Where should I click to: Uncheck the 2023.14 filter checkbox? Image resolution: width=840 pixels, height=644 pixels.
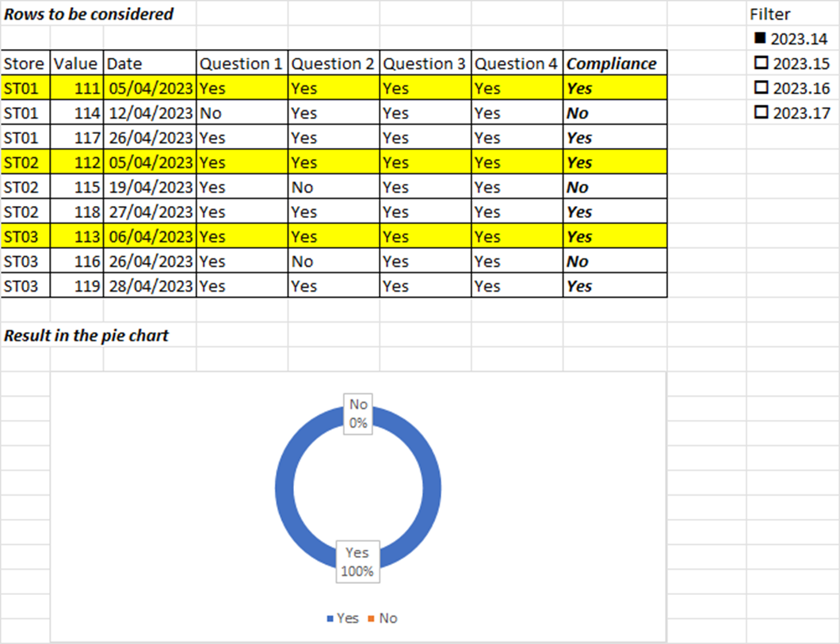point(760,37)
